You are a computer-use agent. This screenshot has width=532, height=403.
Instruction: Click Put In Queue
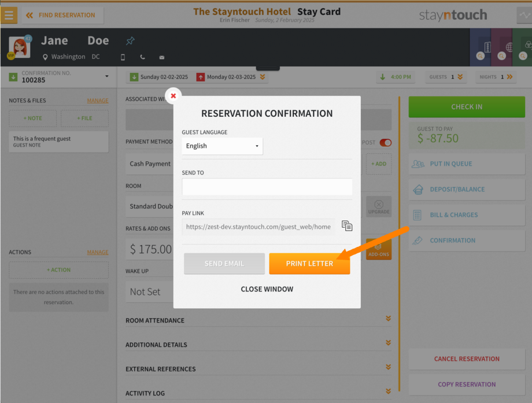tap(467, 164)
